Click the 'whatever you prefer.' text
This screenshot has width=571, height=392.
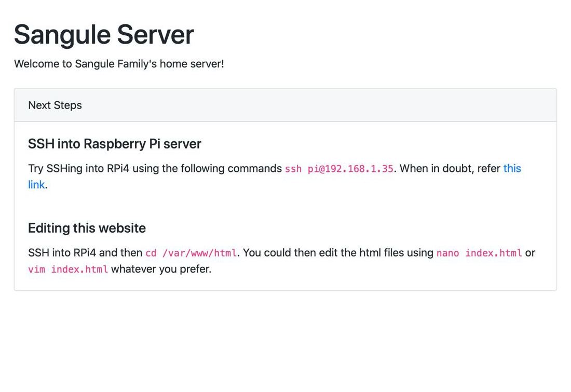[x=161, y=270]
